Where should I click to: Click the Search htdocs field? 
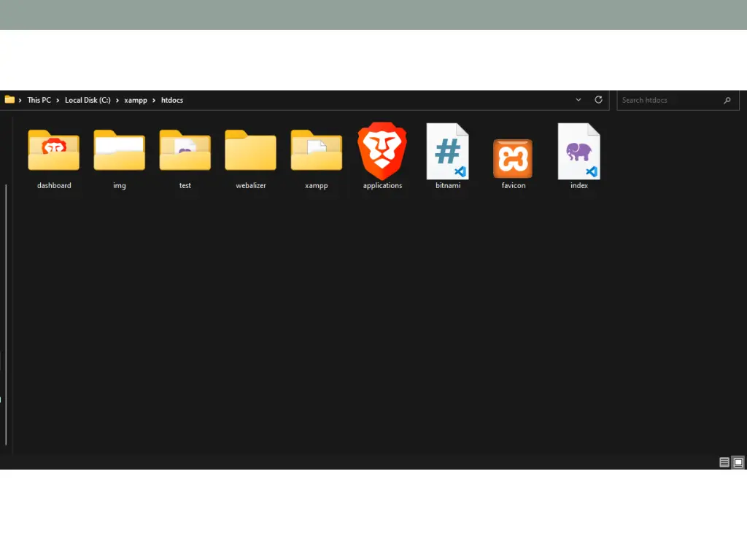[x=669, y=100]
